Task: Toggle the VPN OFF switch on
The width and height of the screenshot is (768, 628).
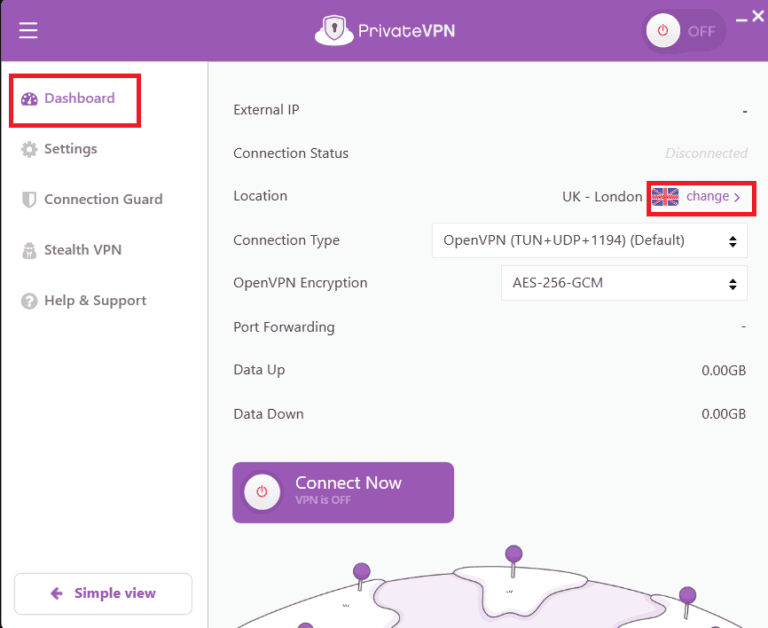Action: [x=684, y=31]
